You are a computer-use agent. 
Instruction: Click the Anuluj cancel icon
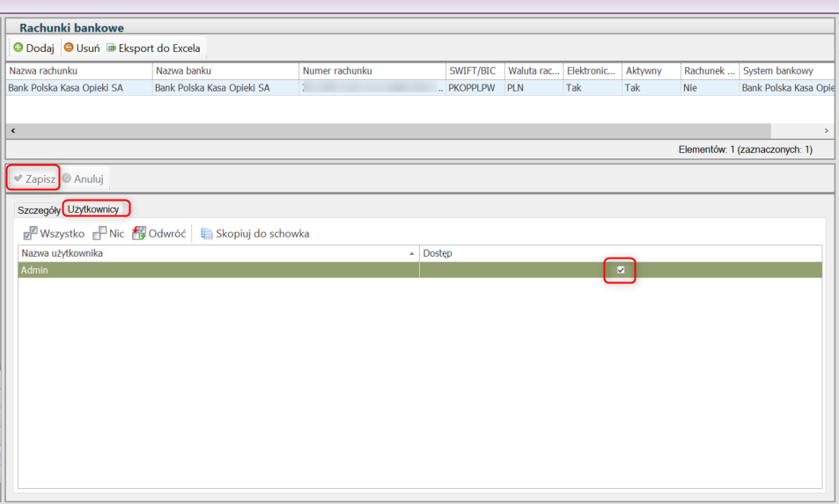click(x=66, y=178)
